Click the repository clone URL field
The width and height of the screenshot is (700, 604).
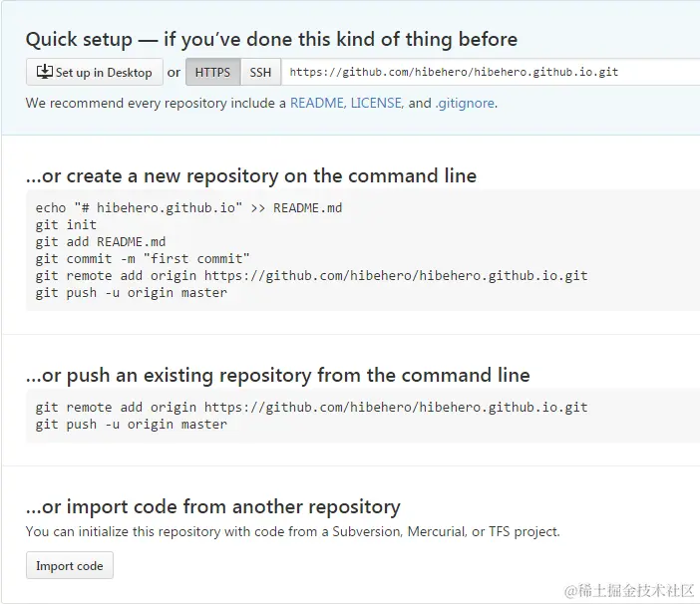point(489,72)
